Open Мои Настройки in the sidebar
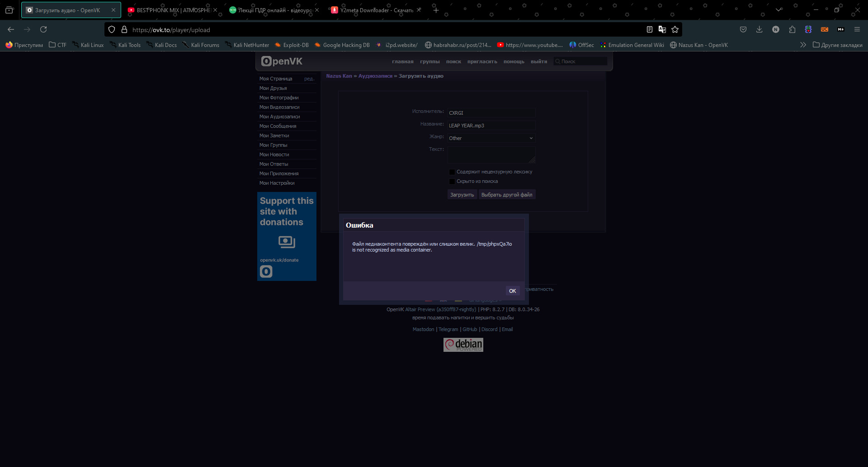 coord(277,183)
